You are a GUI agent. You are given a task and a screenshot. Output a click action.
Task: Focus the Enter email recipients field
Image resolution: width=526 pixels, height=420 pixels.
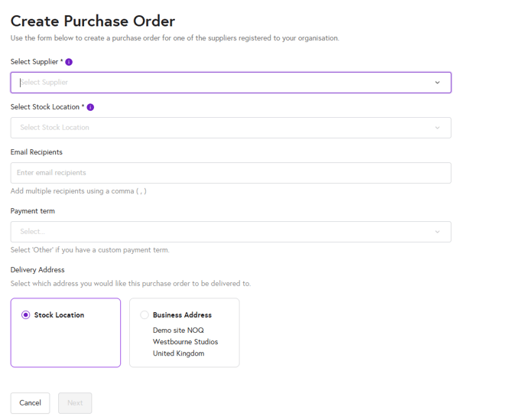(230, 173)
